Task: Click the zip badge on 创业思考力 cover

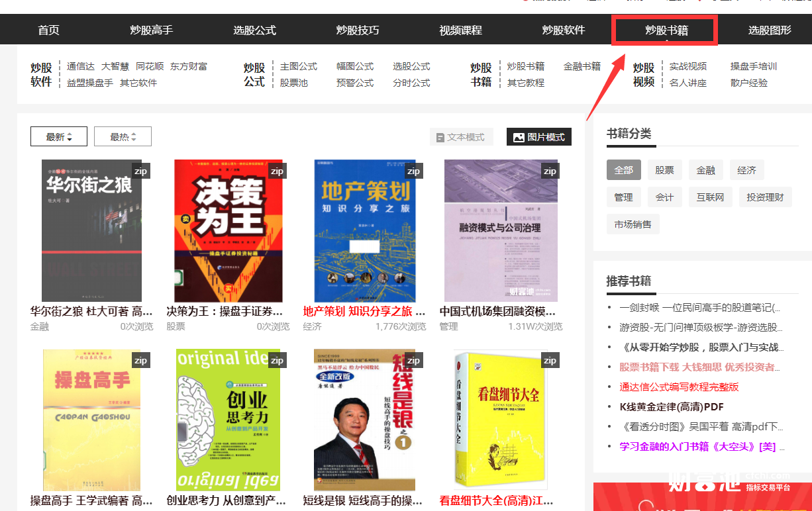Action: tap(277, 360)
